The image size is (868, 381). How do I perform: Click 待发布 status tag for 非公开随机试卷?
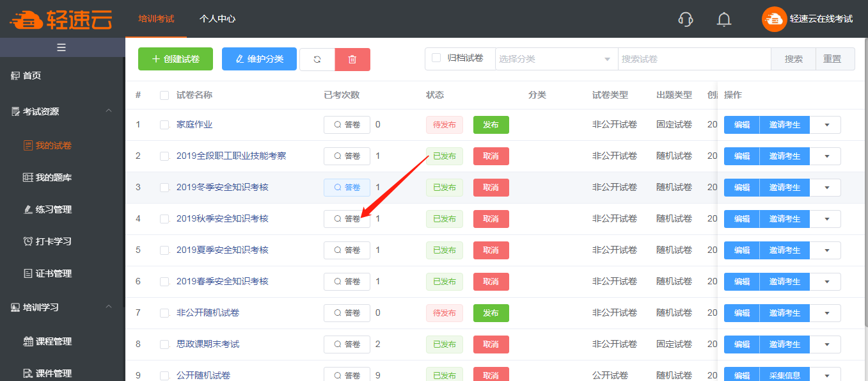pos(445,313)
